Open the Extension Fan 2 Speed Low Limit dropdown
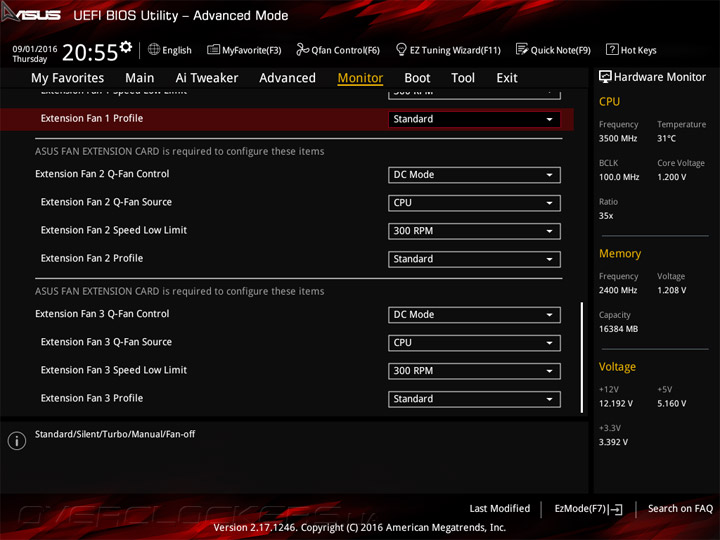720x540 pixels. pos(474,231)
